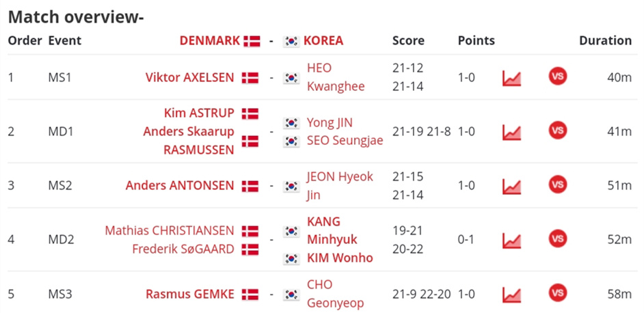Open Mathias CHRISTIANSEN player profile
This screenshot has width=644, height=313.
pyautogui.click(x=170, y=230)
